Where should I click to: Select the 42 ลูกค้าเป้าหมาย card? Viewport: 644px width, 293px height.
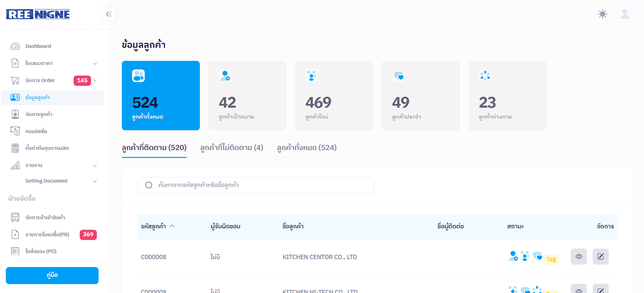(x=247, y=95)
